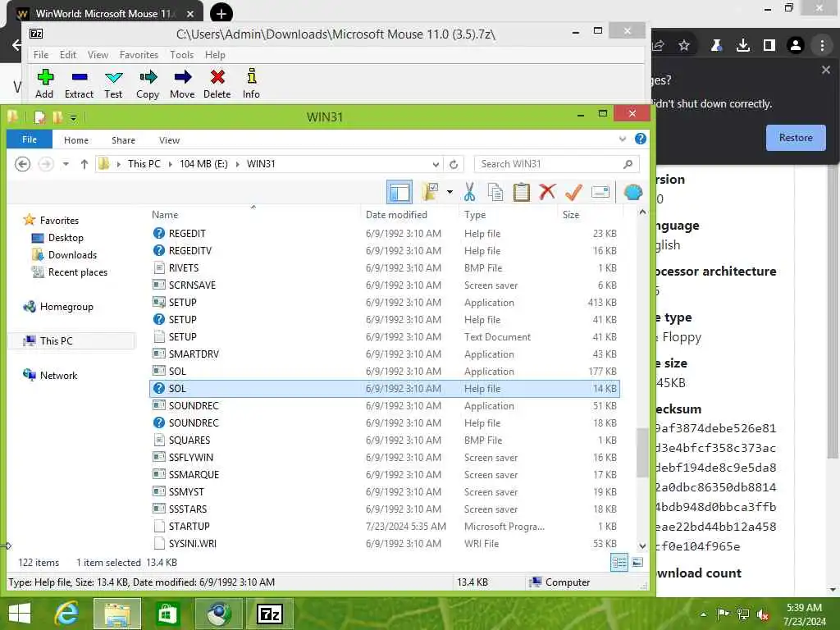Click the scissors Cut icon in Explorer toolbar
The image size is (840, 630).
click(469, 192)
